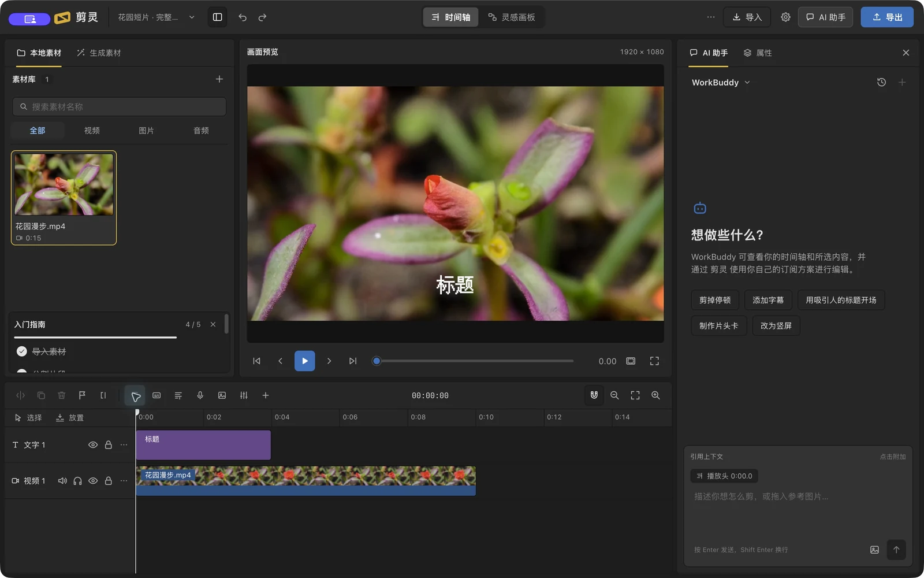Click the redo arrow
The image size is (924, 578).
point(262,17)
